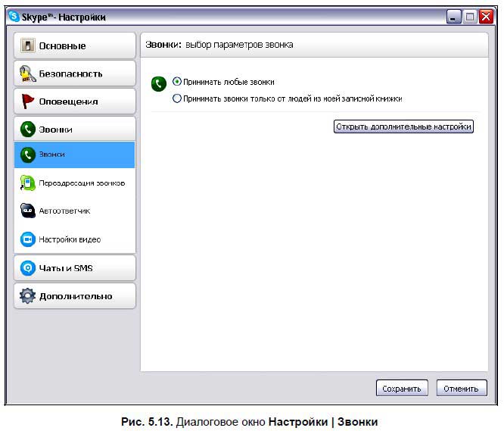This screenshot has width=504, height=431.
Task: Click the Автоответчик voicemail icon
Action: pyautogui.click(x=28, y=211)
